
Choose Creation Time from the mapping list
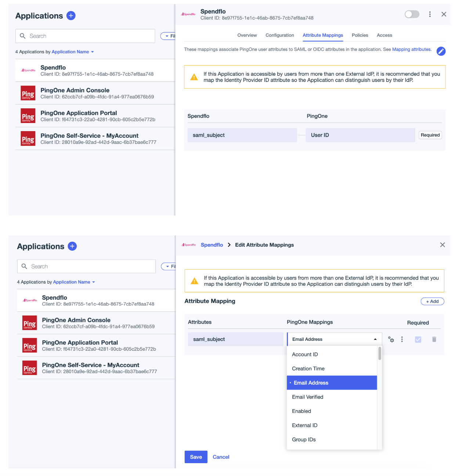(332, 369)
